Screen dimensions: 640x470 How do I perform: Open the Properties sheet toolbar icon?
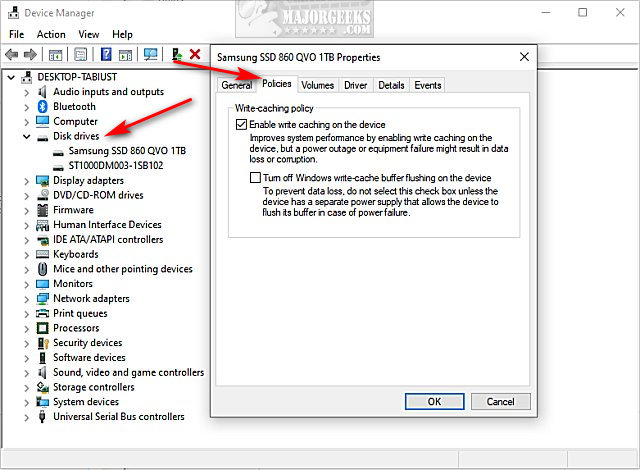pyautogui.click(x=80, y=54)
